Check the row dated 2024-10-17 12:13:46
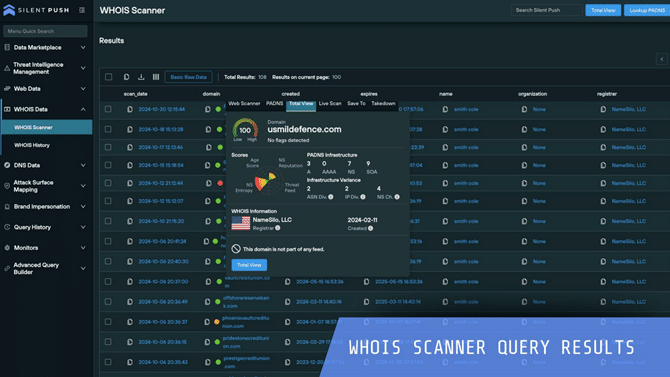This screenshot has width=670, height=377. pyautogui.click(x=108, y=147)
